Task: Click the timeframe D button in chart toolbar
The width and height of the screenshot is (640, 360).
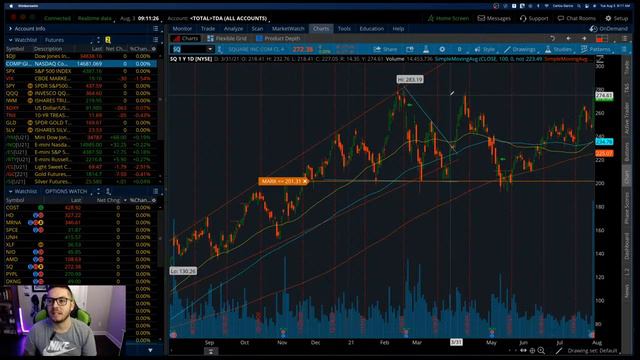Action: [x=459, y=49]
